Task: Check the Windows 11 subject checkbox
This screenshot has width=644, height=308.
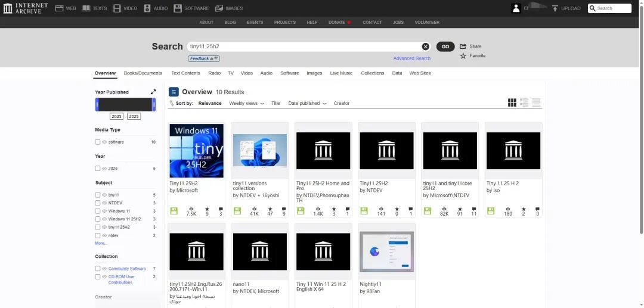Action: point(98,211)
